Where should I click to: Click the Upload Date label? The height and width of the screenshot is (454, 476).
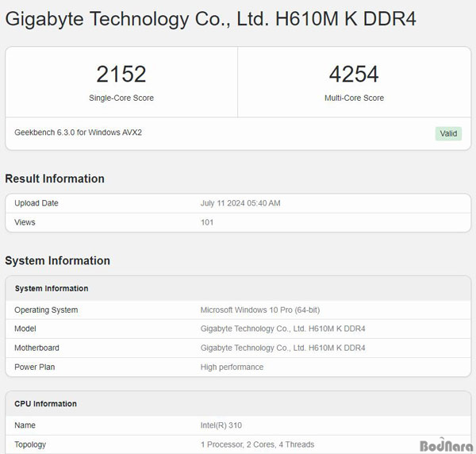[x=36, y=203]
